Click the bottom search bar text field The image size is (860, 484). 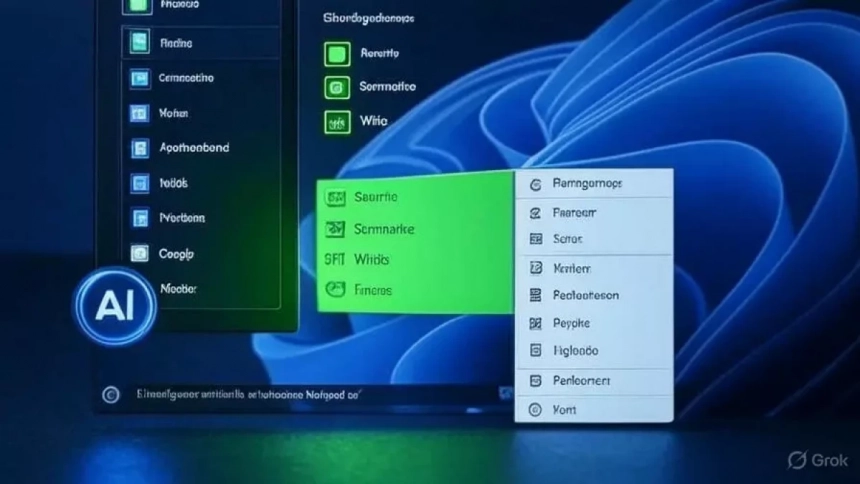300,396
